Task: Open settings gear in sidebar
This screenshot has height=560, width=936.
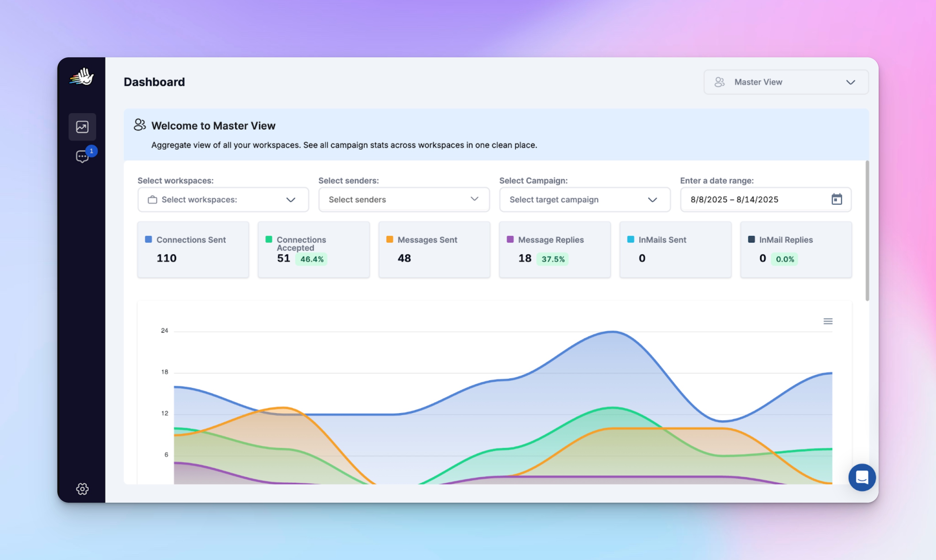Action: [82, 489]
